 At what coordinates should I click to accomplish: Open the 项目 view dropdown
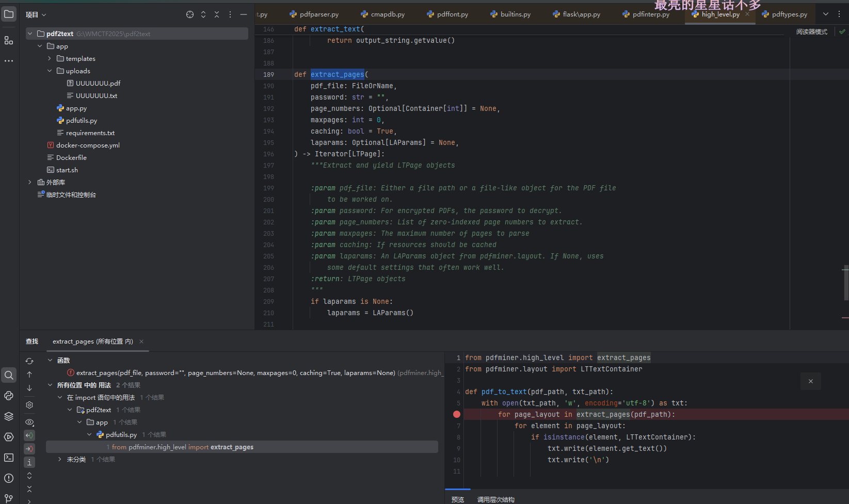(36, 14)
